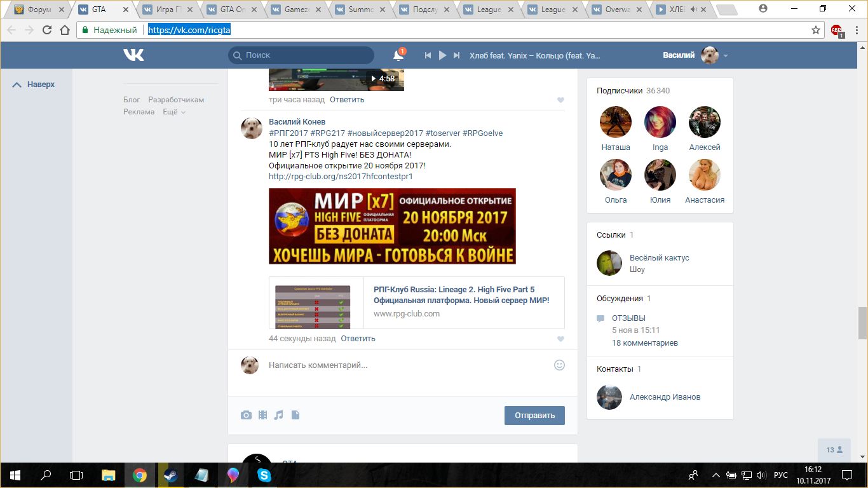Expand the Ещё dropdown in sidebar
868x488 pixels.
[x=174, y=112]
